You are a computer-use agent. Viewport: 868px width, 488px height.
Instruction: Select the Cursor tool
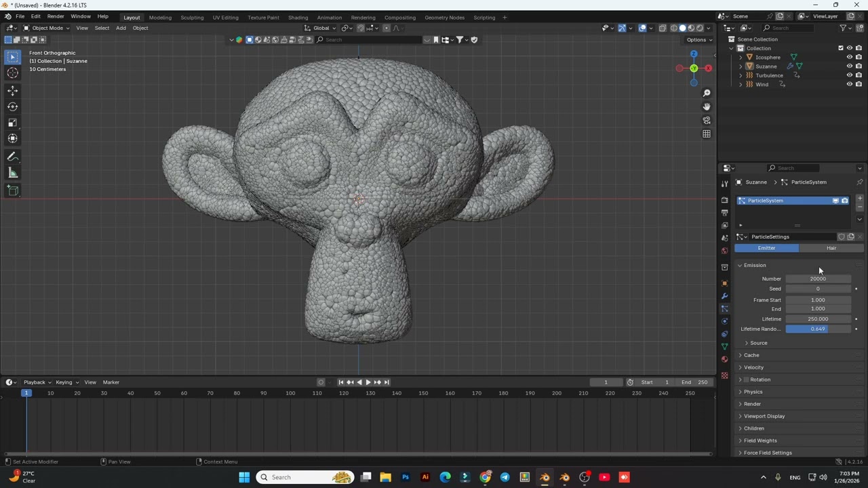coord(12,73)
